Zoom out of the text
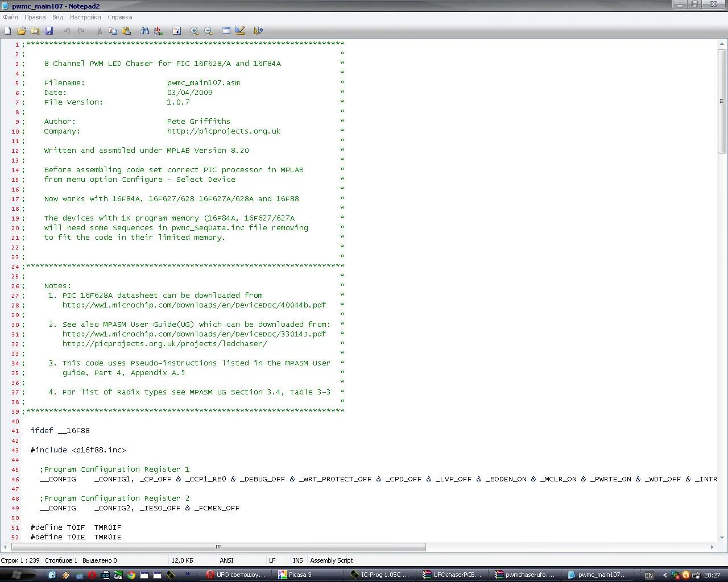 pos(208,31)
